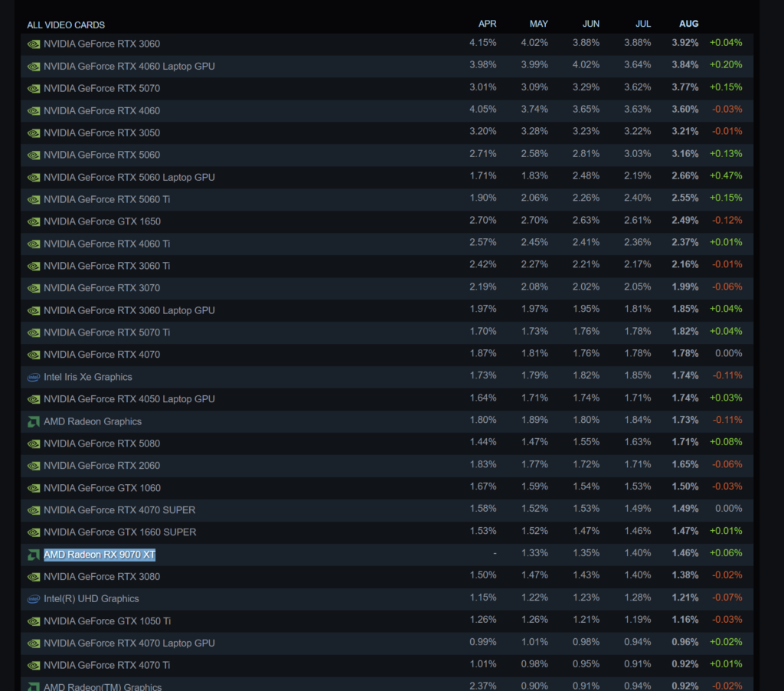
Task: Click the Intel logo beside Iris Xe Graphics
Action: click(34, 377)
